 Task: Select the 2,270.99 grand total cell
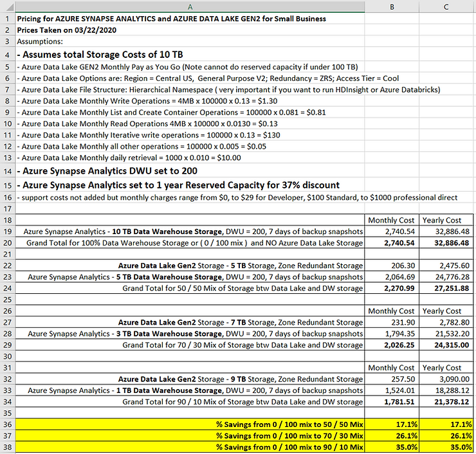pyautogui.click(x=392, y=288)
